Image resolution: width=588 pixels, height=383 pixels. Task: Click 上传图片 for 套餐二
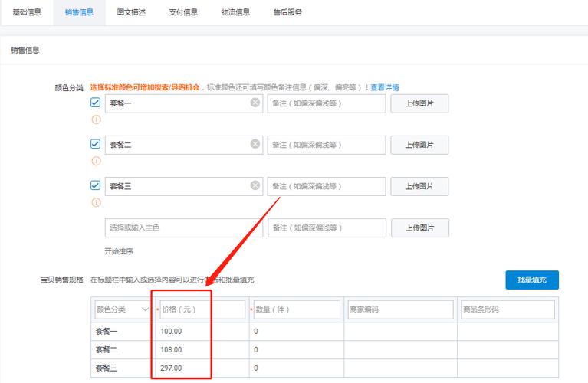(x=419, y=145)
